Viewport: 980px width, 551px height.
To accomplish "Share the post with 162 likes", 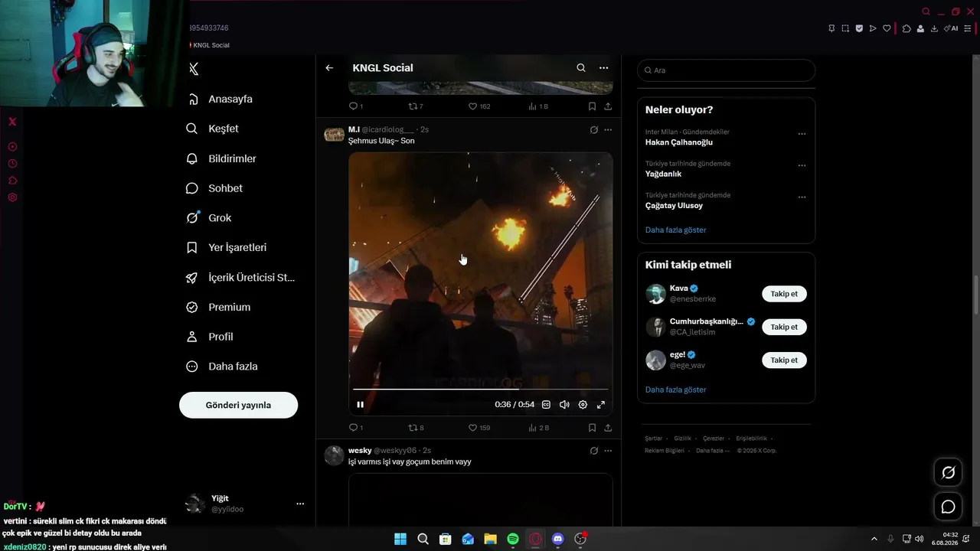I will [608, 106].
